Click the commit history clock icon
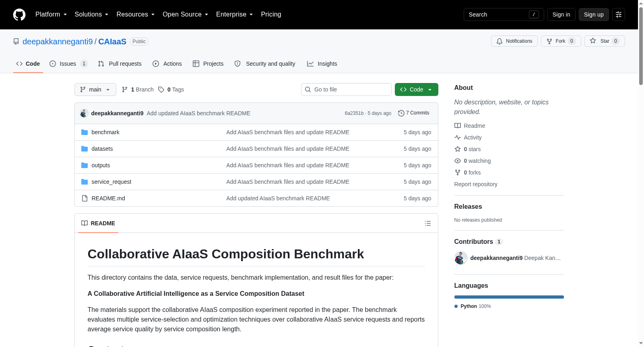Viewport: 644px width, 347px height. (x=401, y=113)
